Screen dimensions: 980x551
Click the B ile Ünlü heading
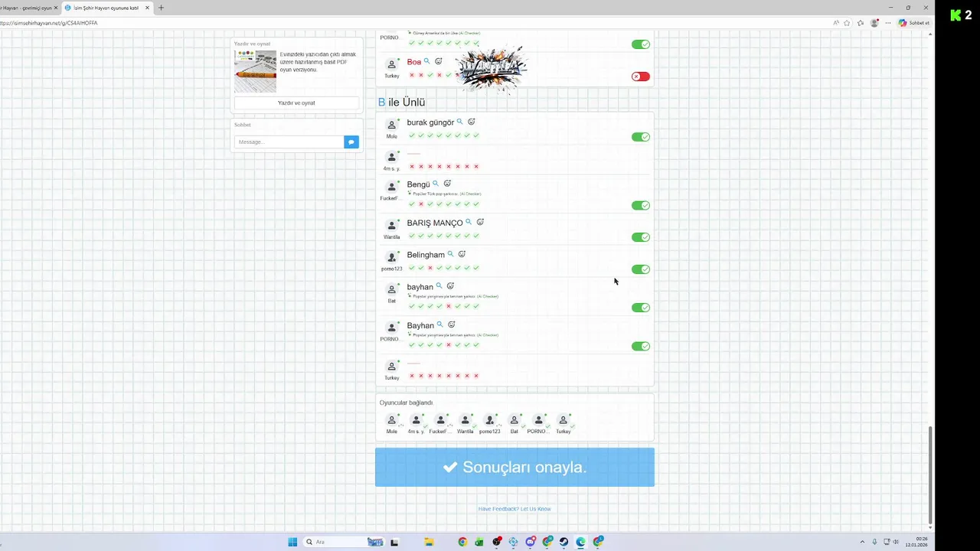pos(402,102)
